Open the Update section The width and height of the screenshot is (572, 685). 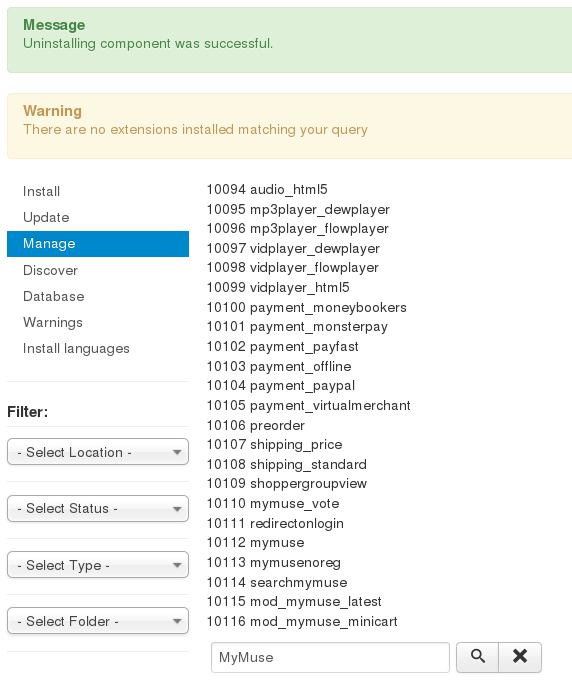coord(46,218)
